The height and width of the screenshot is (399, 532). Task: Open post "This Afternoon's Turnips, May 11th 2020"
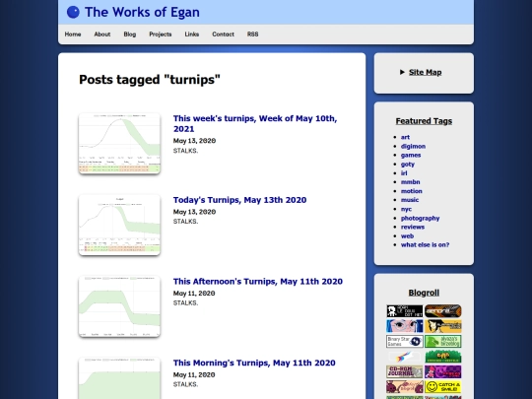tap(258, 281)
